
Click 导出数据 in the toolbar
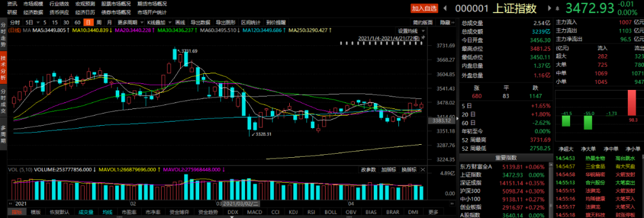pyautogui.click(x=200, y=22)
